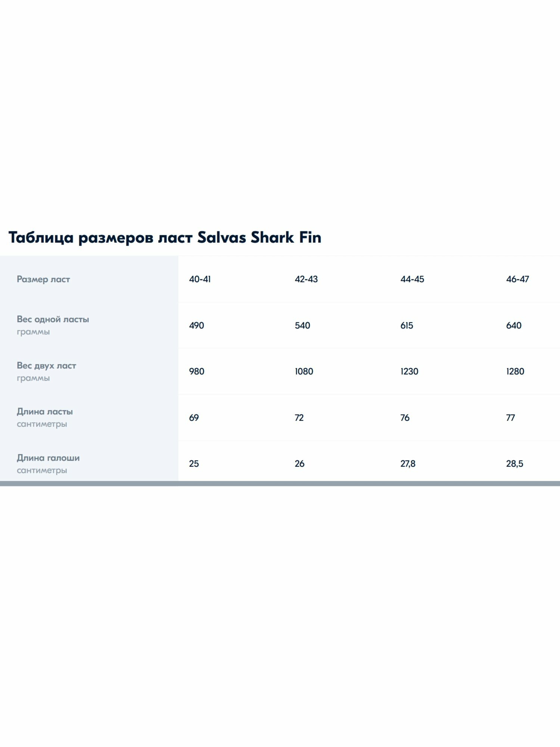Select size column 44-45
Screen dimensions: 560x747
(x=412, y=279)
